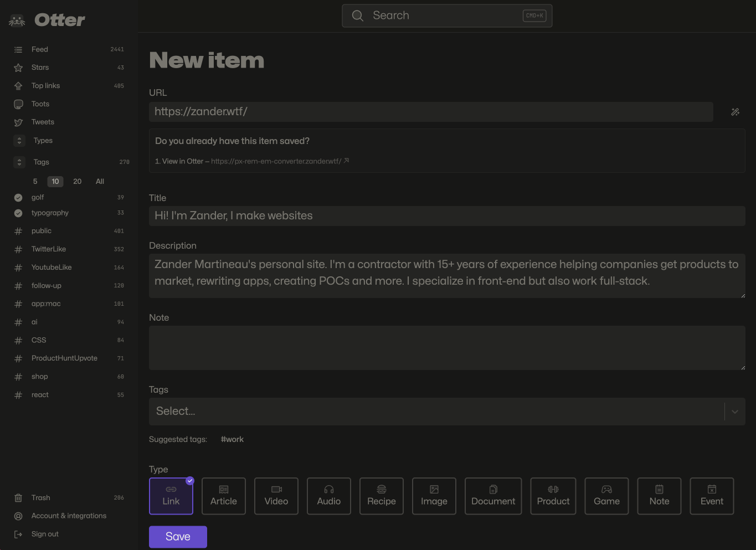Show 5 tags

(35, 182)
